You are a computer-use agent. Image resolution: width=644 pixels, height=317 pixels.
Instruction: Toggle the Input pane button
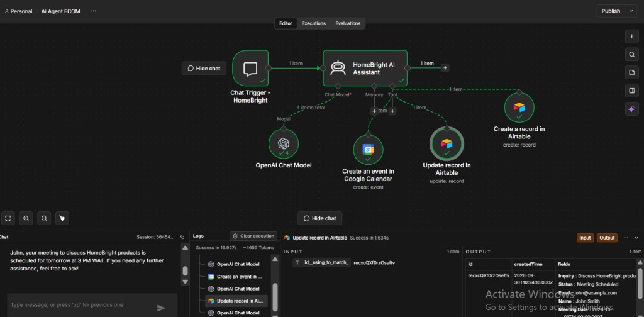pyautogui.click(x=585, y=238)
